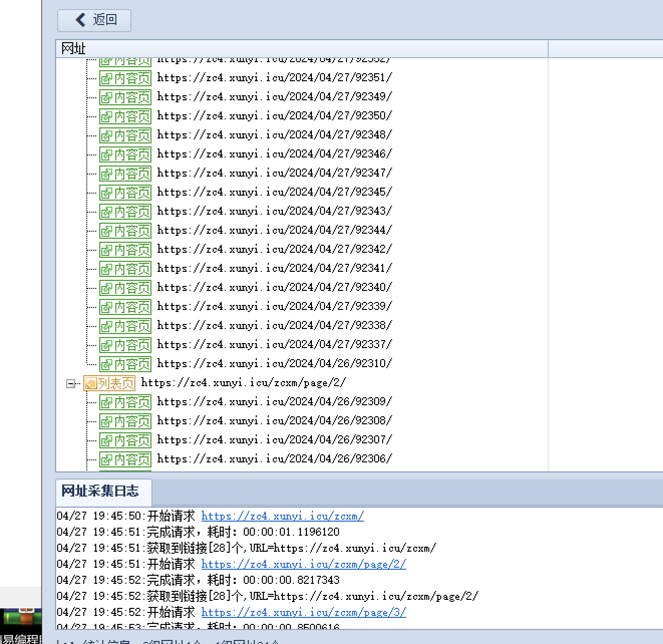Click 内容页 icon for URL 92307

[x=125, y=440]
